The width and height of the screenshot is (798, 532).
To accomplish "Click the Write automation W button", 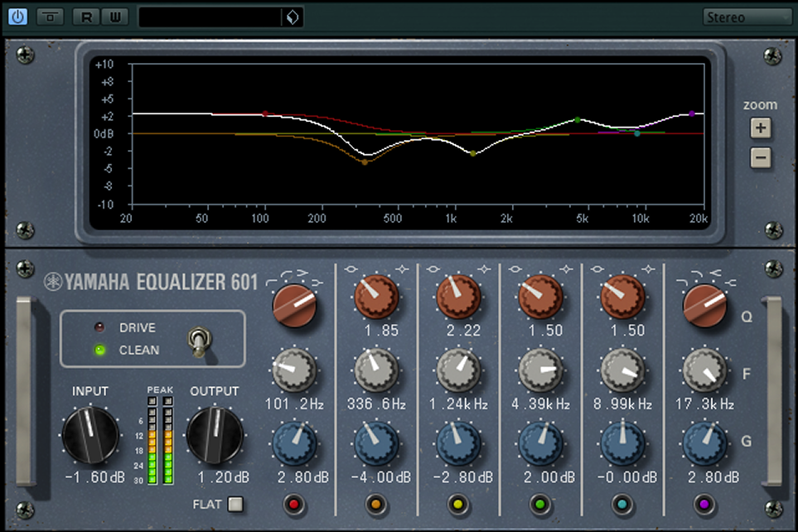I will (x=115, y=17).
